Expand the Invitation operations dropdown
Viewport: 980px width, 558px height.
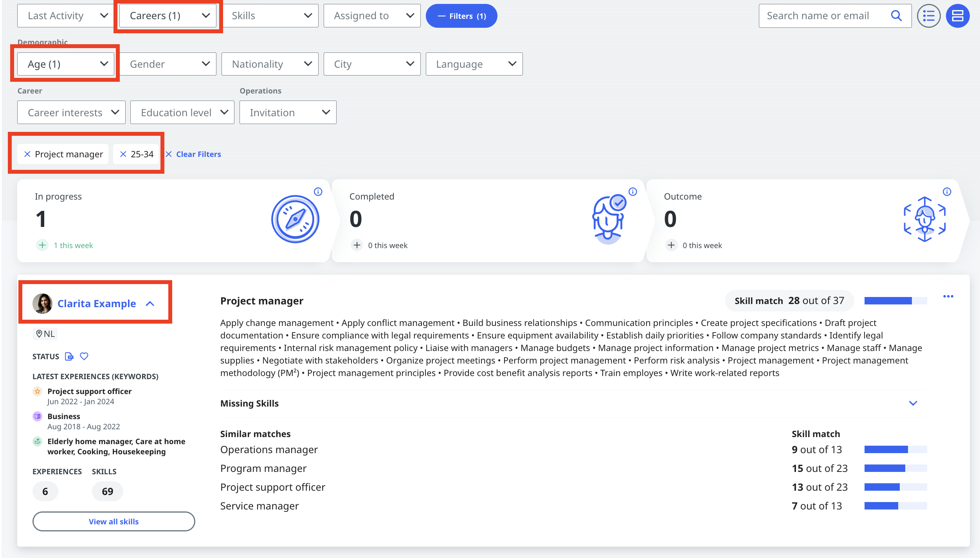287,112
